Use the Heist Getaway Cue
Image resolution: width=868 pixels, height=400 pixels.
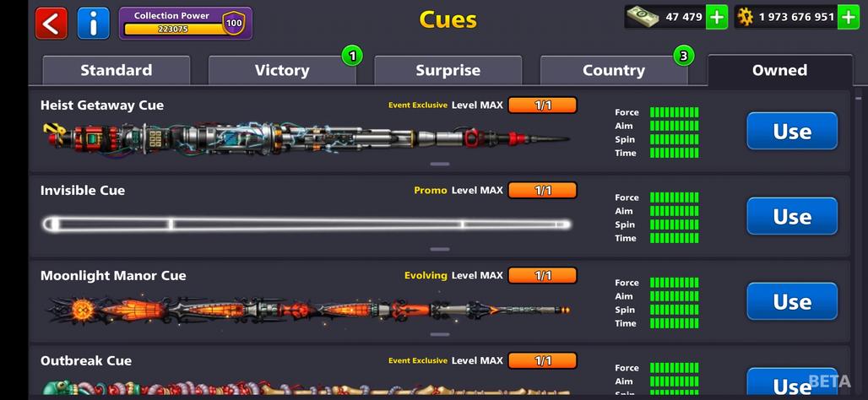(x=792, y=131)
